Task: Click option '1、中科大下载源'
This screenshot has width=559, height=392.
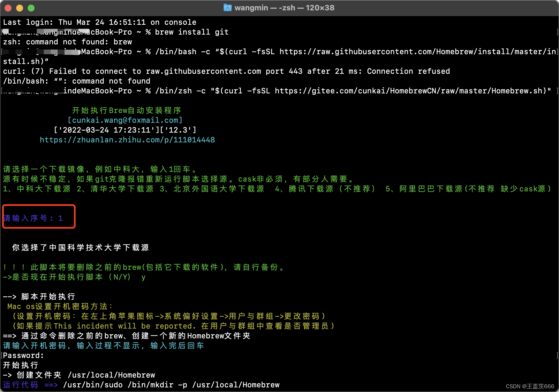Action: tap(37, 189)
